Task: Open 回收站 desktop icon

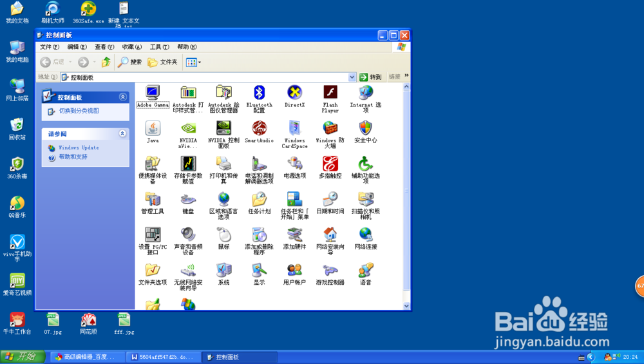Action: pyautogui.click(x=17, y=128)
